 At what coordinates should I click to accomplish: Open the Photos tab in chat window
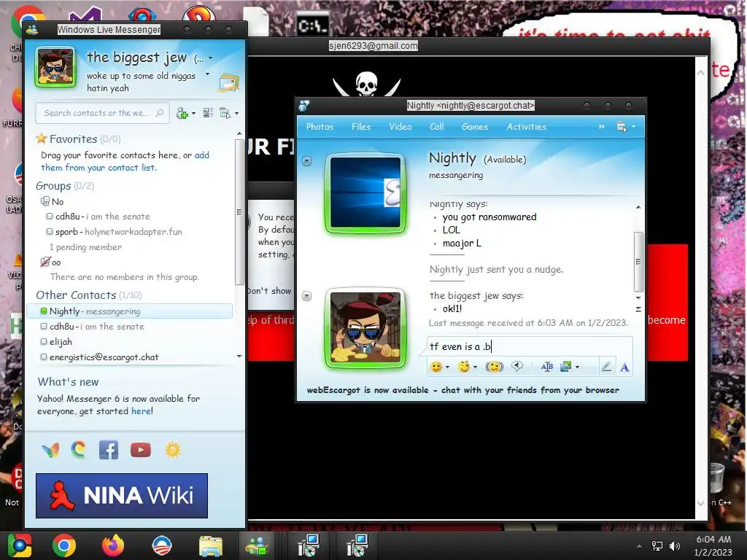(320, 127)
